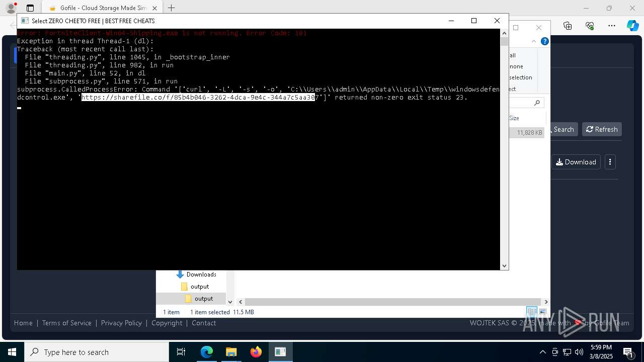Open Edge Collections icon

click(568, 26)
